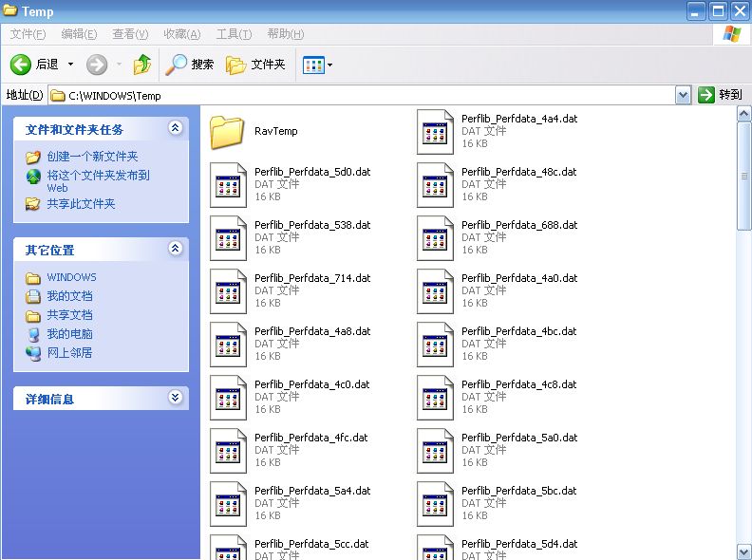
Task: Select Perflib_Perfdata_4bc.dat file icon
Action: click(435, 345)
